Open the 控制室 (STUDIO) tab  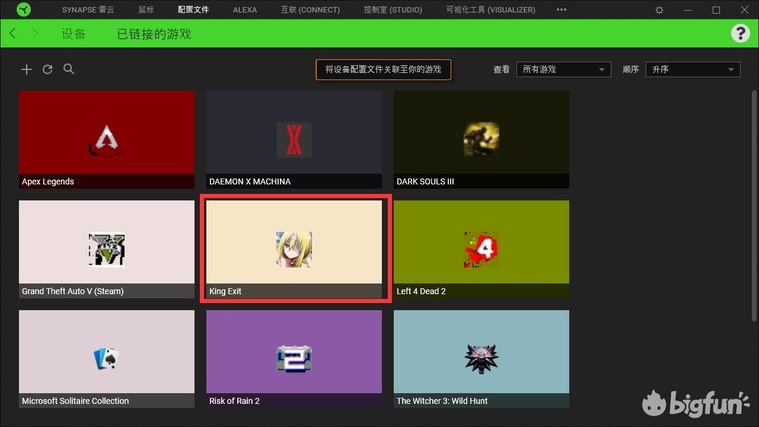(x=393, y=10)
